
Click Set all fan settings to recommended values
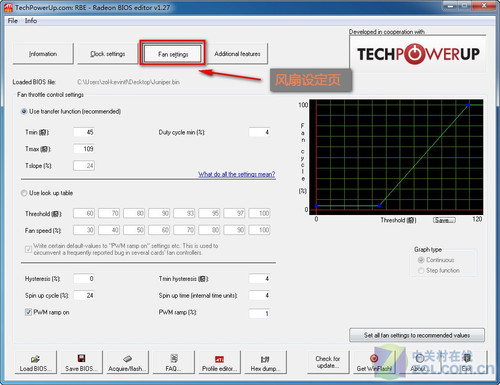pyautogui.click(x=417, y=335)
